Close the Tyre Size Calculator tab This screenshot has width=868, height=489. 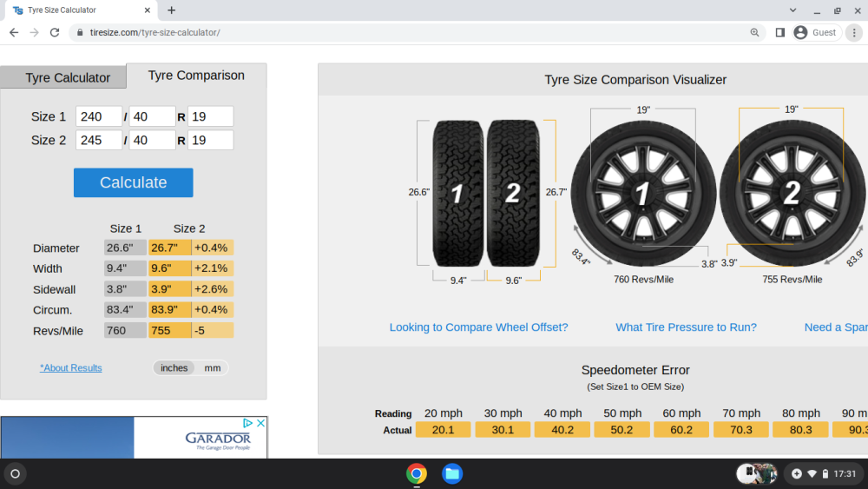point(148,10)
